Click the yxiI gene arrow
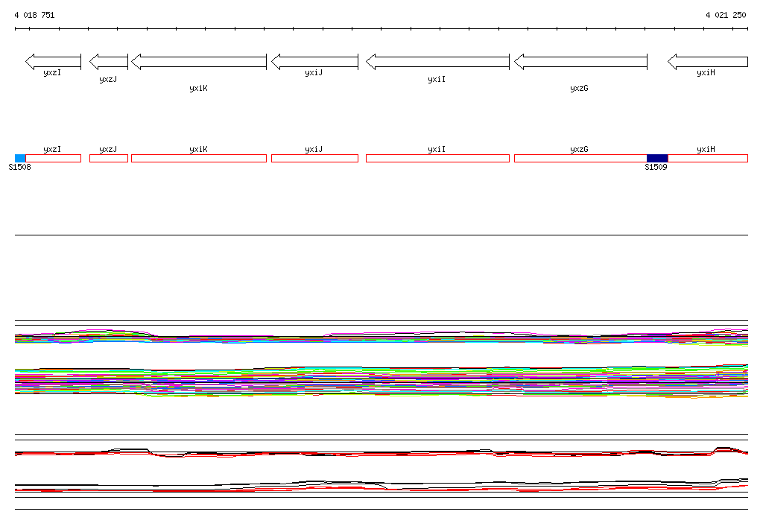The height and width of the screenshot is (532, 763). (x=438, y=62)
